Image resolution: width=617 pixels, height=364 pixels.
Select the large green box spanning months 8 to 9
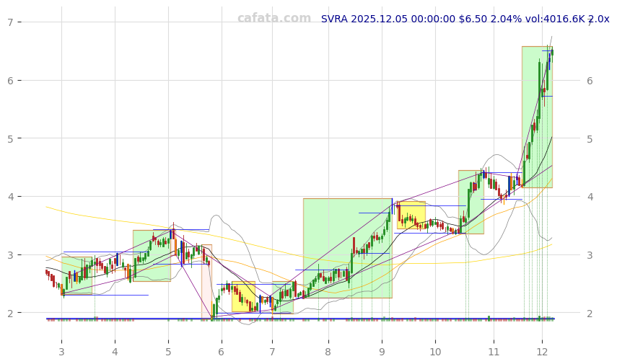pyautogui.click(x=347, y=248)
